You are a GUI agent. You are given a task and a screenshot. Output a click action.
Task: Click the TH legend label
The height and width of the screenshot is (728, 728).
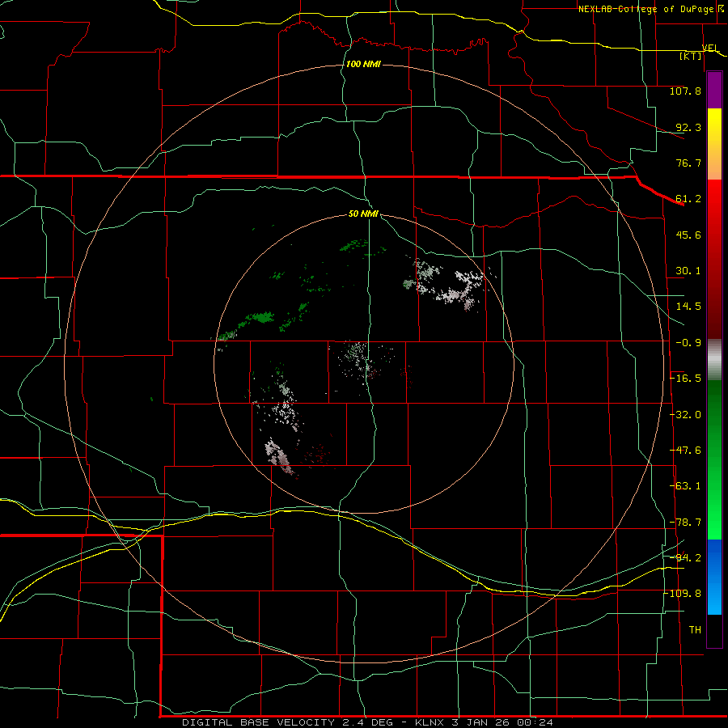pyautogui.click(x=695, y=630)
